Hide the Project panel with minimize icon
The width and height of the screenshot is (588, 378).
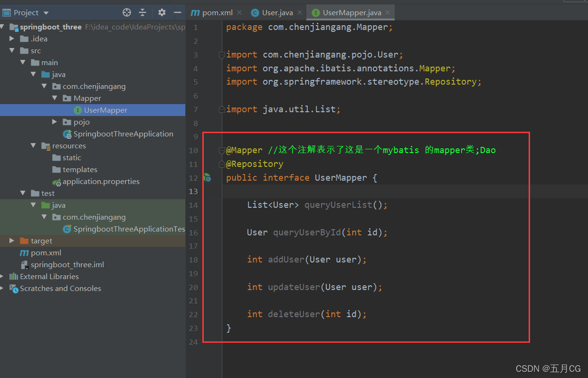tap(178, 12)
